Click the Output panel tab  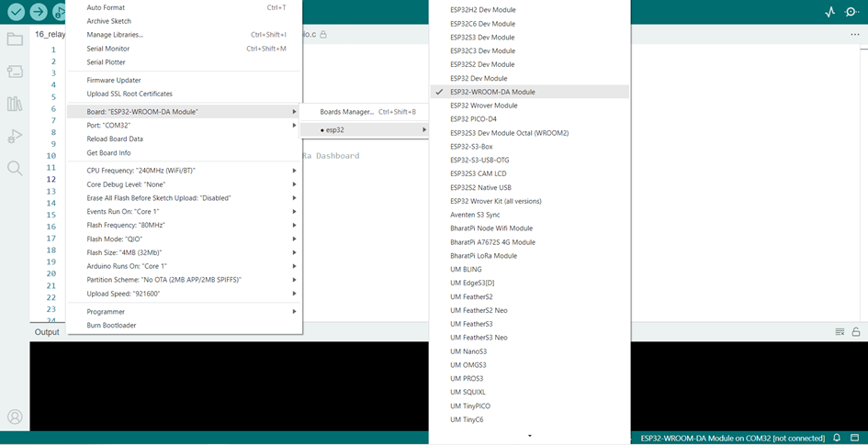click(x=47, y=331)
